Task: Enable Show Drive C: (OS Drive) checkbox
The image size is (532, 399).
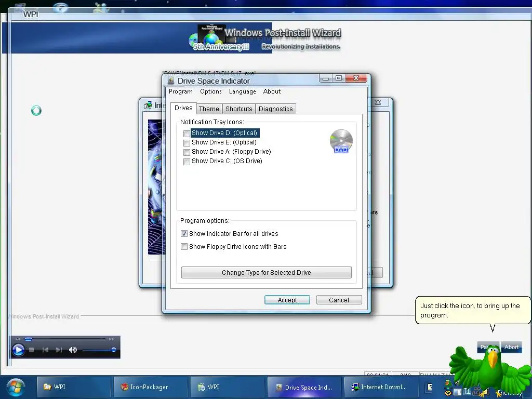Action: [187, 162]
